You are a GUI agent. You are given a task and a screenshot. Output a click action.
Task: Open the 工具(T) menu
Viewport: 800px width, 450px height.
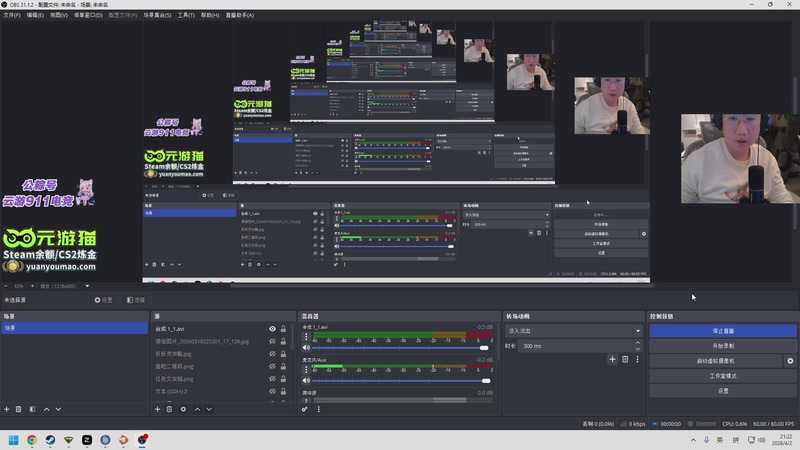point(186,15)
